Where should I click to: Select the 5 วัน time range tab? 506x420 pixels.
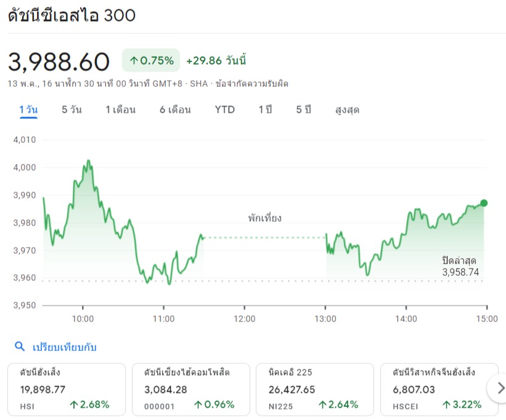coord(71,110)
